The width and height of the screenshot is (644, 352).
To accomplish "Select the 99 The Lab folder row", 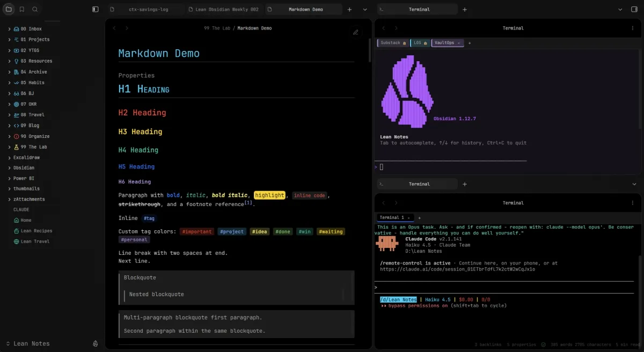I will coord(52,146).
